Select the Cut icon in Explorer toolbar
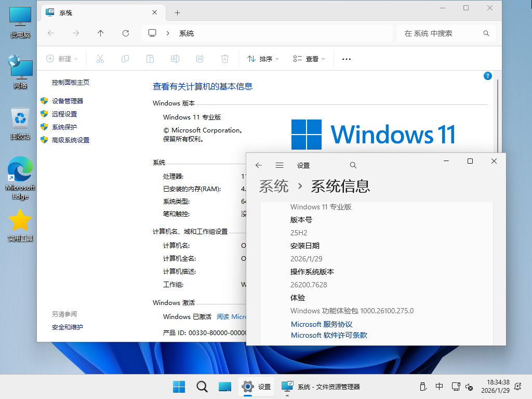The height and width of the screenshot is (399, 532). (100, 58)
